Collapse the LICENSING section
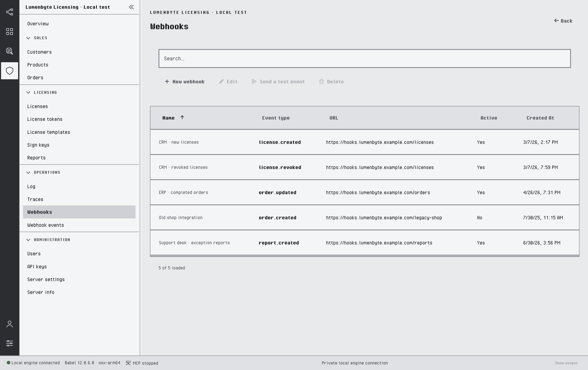The image size is (588, 370). click(28, 92)
